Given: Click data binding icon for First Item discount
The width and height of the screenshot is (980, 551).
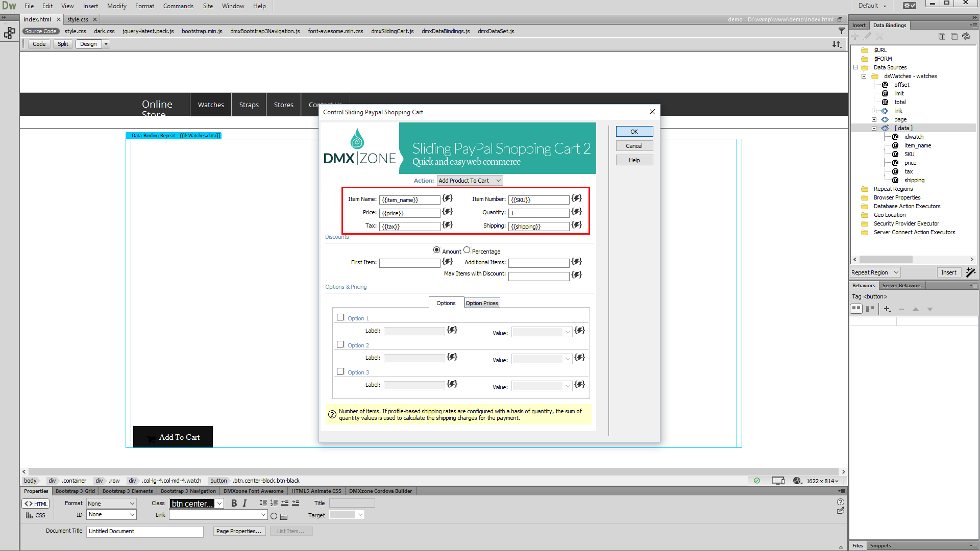Looking at the screenshot, I should pos(448,262).
